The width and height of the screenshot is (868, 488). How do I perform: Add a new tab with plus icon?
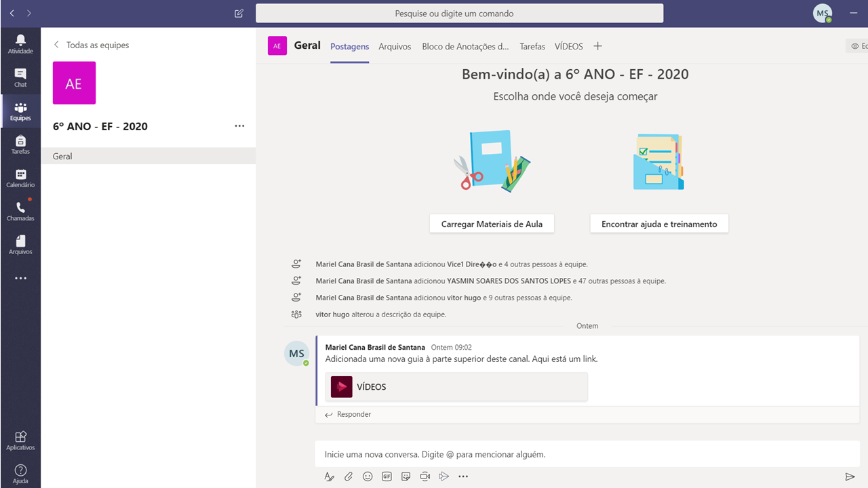(x=597, y=46)
